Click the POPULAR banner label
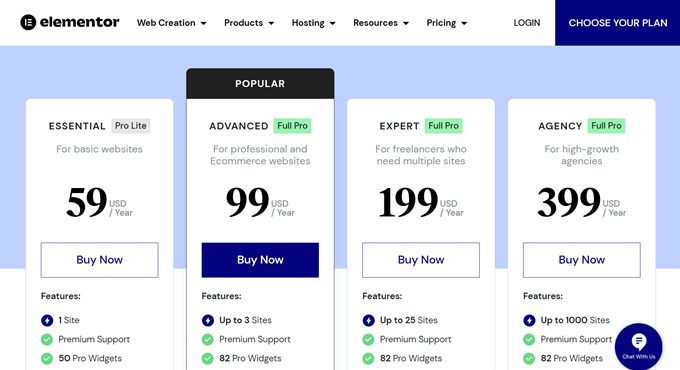Viewport: 680px width, 370px height. [260, 84]
